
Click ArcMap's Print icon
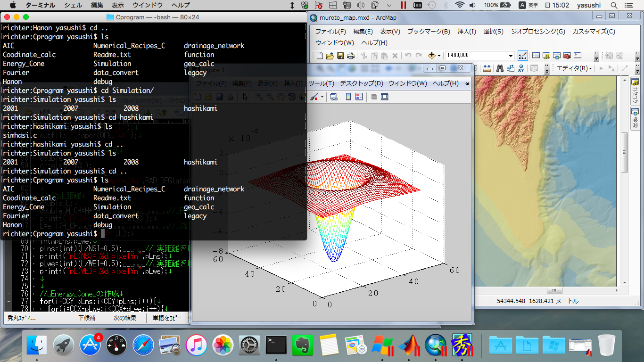pyautogui.click(x=351, y=56)
